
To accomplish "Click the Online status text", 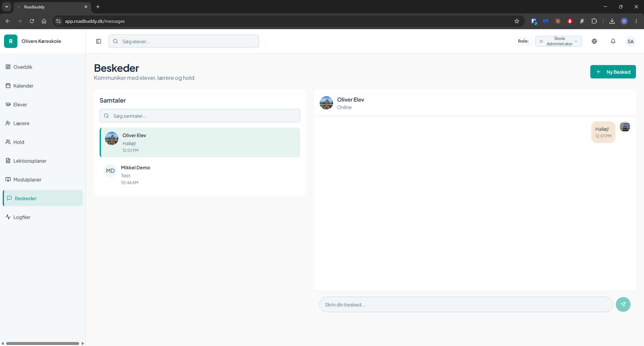I will point(344,107).
